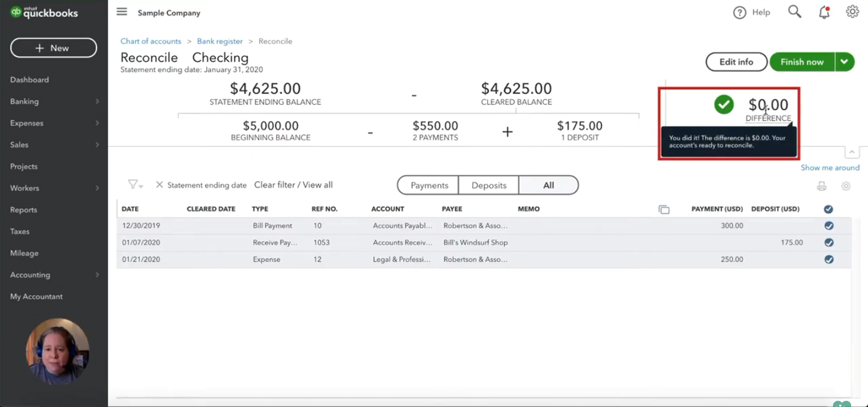The image size is (868, 407).
Task: Switch to the Deposits tab
Action: (489, 185)
